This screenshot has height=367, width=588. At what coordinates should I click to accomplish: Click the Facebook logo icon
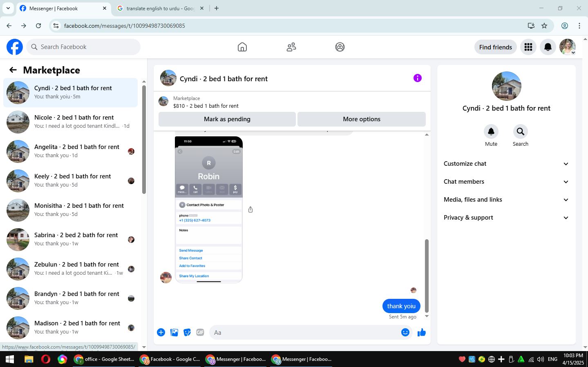click(x=15, y=47)
